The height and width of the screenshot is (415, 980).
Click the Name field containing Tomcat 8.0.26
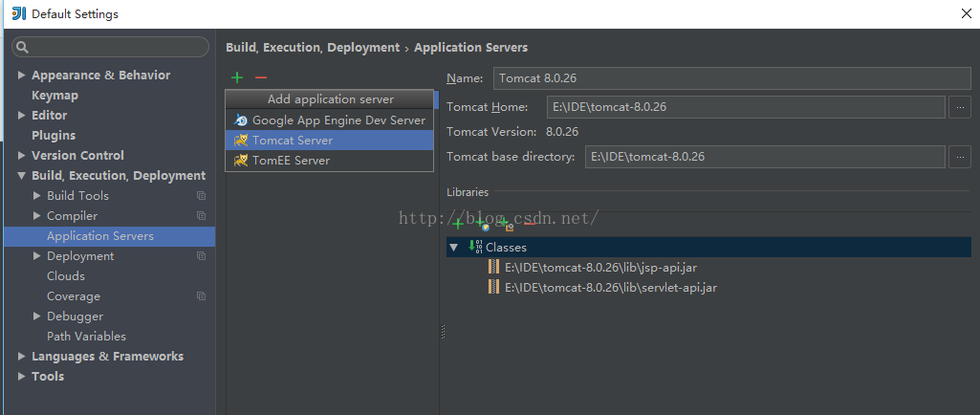click(731, 78)
